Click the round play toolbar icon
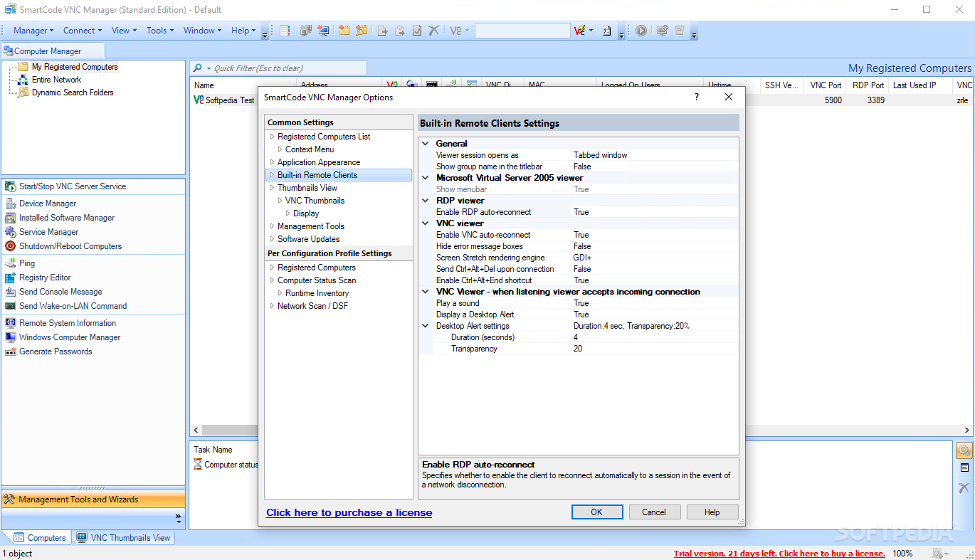Viewport: 975px width, 560px height. point(641,31)
